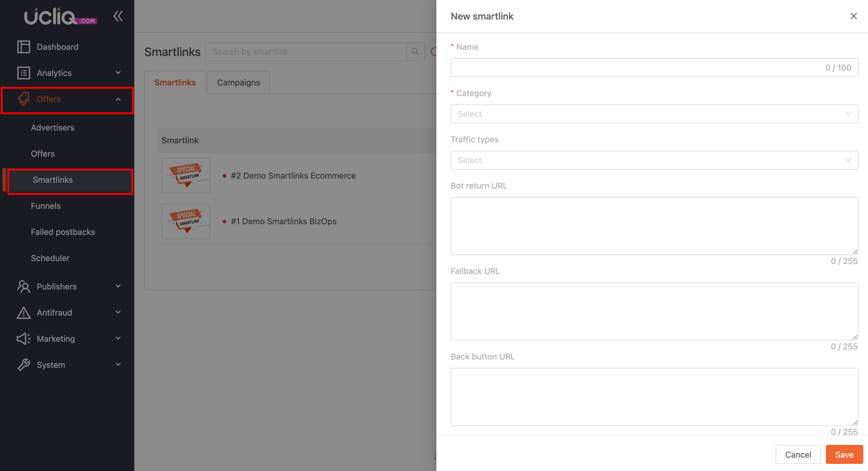Screen dimensions: 868x471
Task: Open the Category select dropdown
Action: [x=654, y=114]
